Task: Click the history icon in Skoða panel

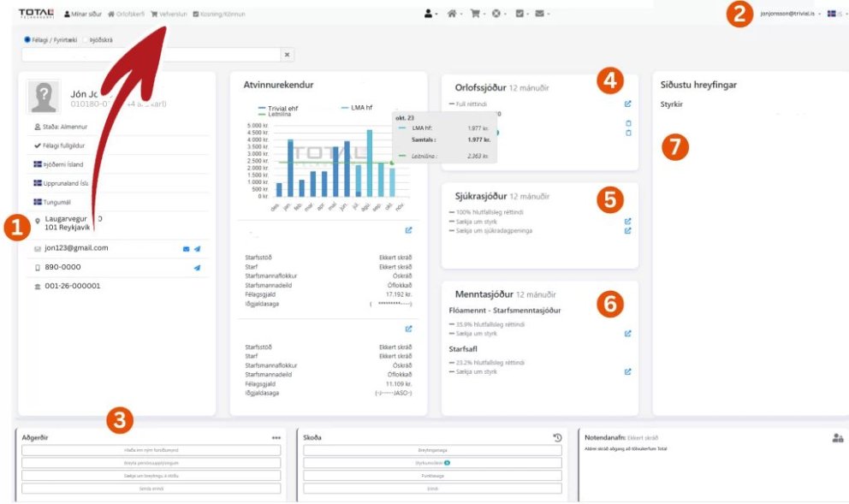Action: 557,437
